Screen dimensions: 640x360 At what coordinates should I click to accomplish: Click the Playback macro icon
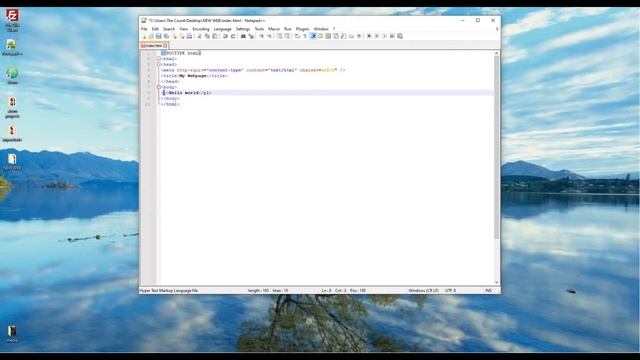click(x=384, y=36)
